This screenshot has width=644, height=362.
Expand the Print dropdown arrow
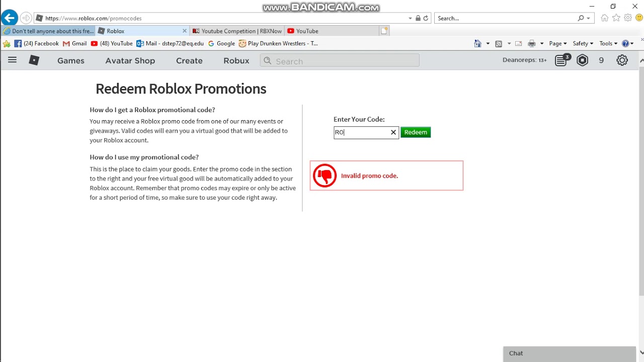[x=541, y=44]
